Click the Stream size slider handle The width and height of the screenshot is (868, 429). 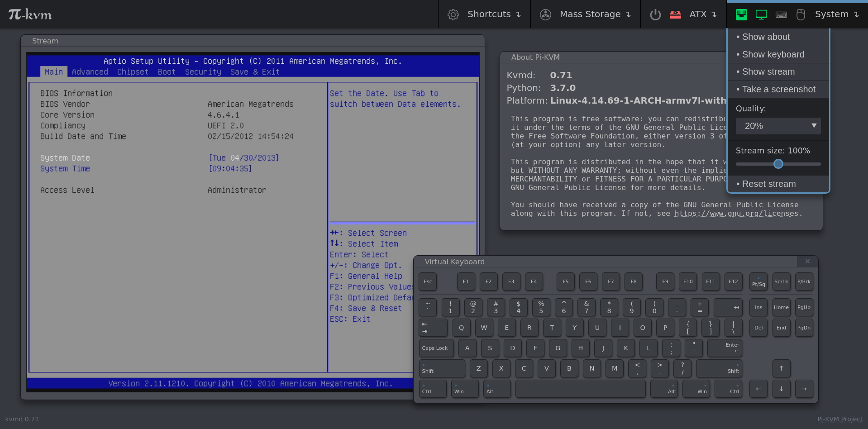pyautogui.click(x=778, y=164)
